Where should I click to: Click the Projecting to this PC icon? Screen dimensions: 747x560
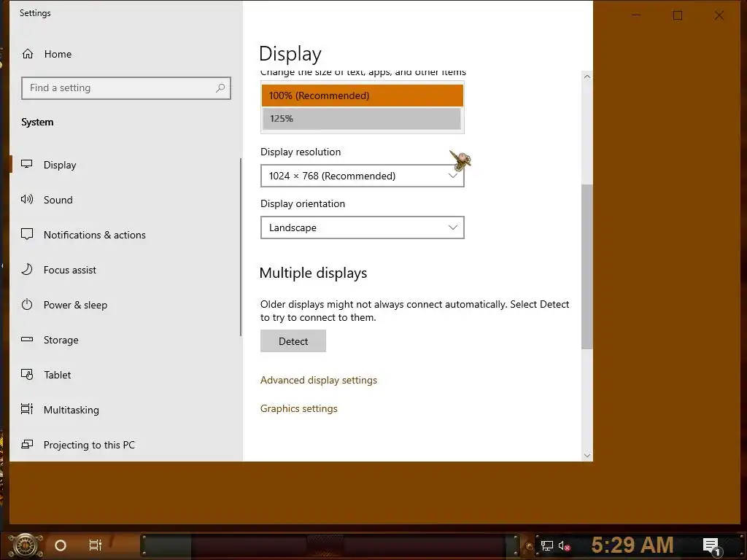pyautogui.click(x=27, y=444)
